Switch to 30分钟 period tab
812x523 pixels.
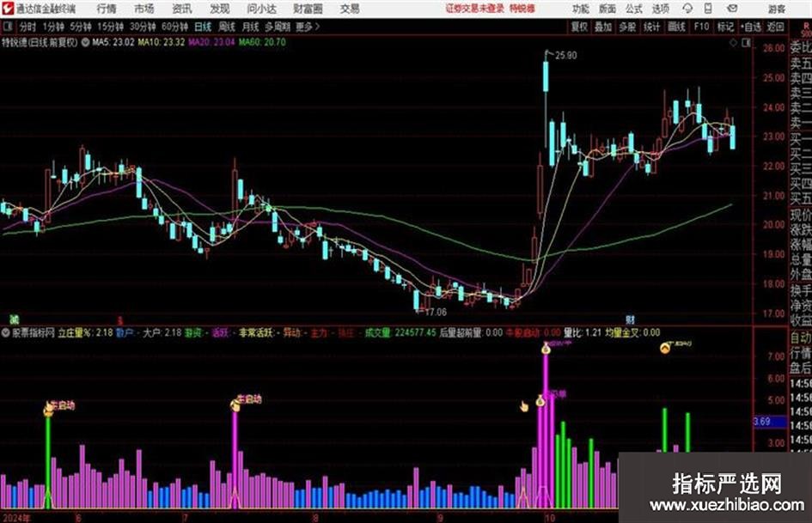click(x=143, y=27)
